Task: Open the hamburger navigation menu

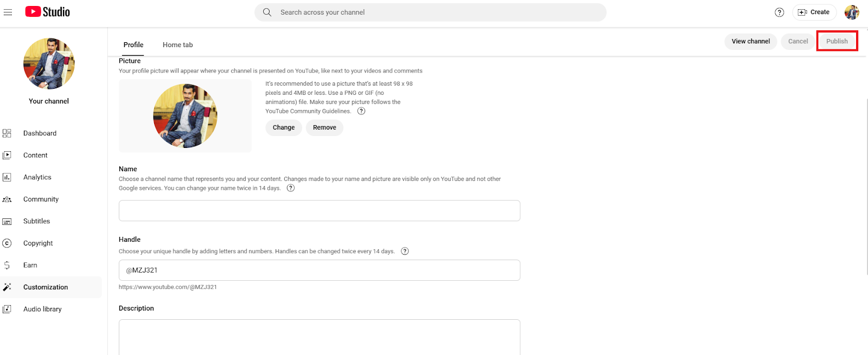Action: click(8, 12)
